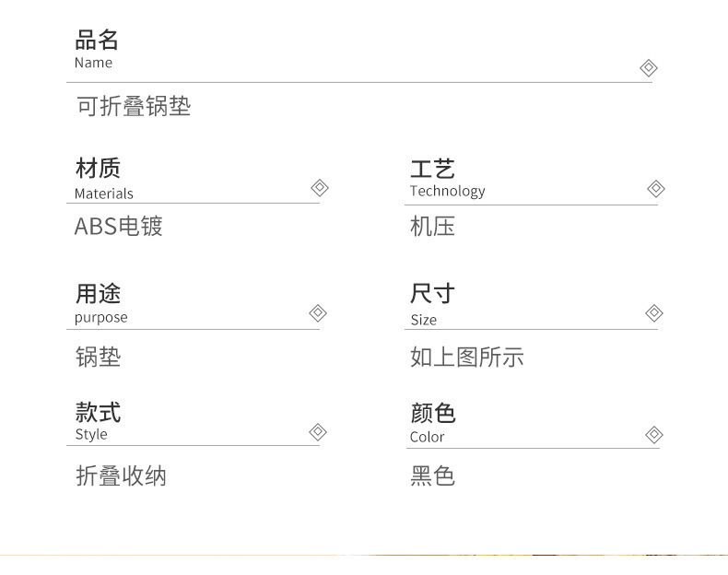Viewport: 728px width, 575px height.
Task: Click the 工艺 heading
Action: click(x=432, y=169)
